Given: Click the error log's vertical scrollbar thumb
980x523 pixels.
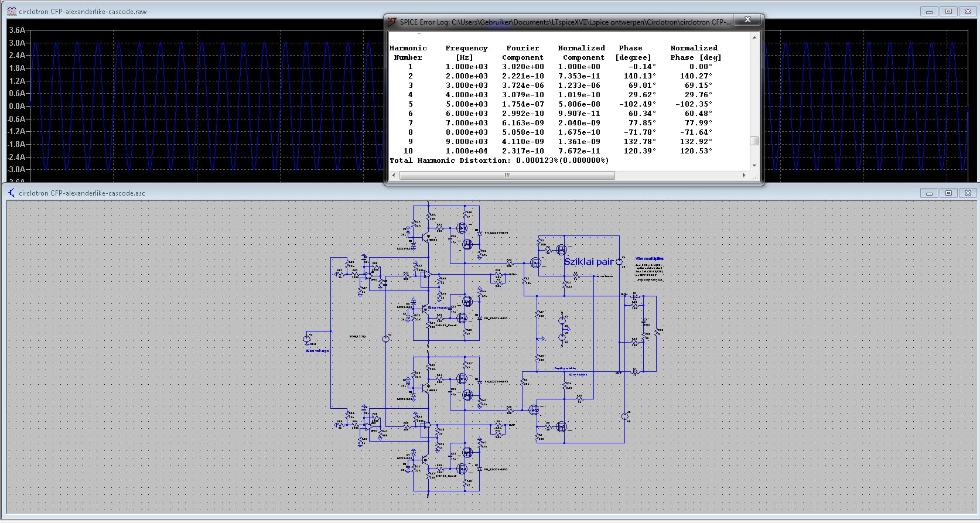Looking at the screenshot, I should 754,141.
